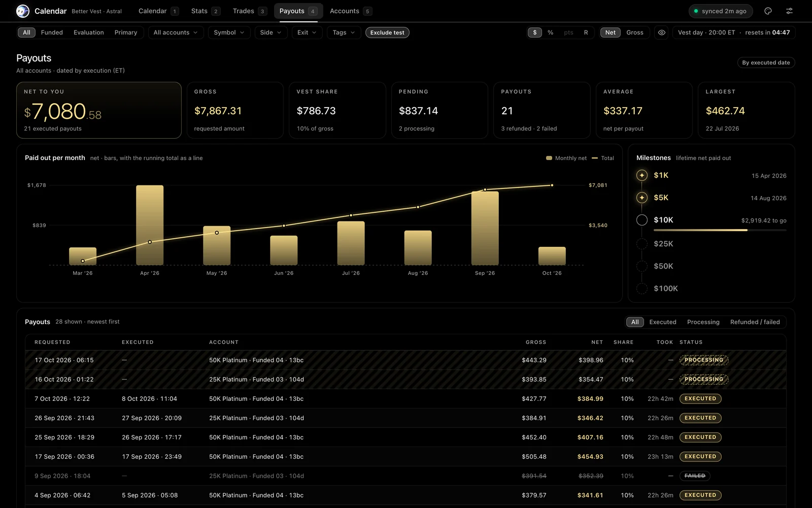Click the green synced status indicator

click(x=721, y=11)
